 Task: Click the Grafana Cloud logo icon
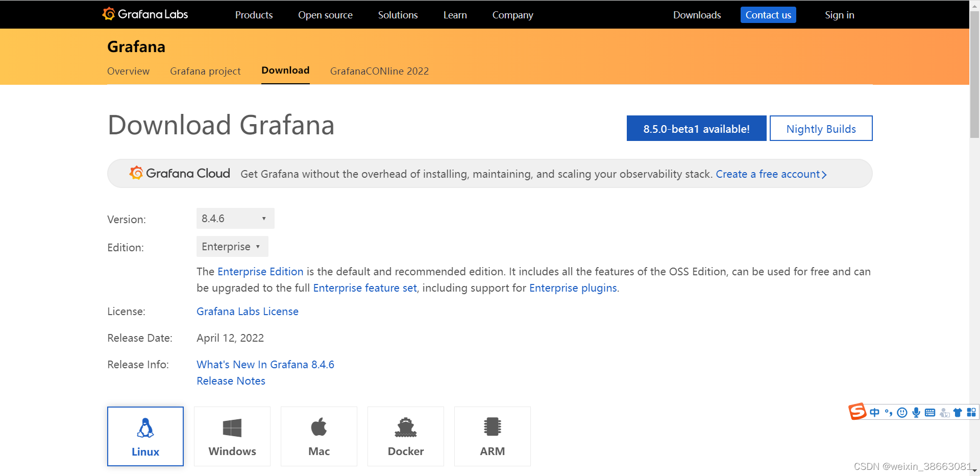[x=136, y=173]
